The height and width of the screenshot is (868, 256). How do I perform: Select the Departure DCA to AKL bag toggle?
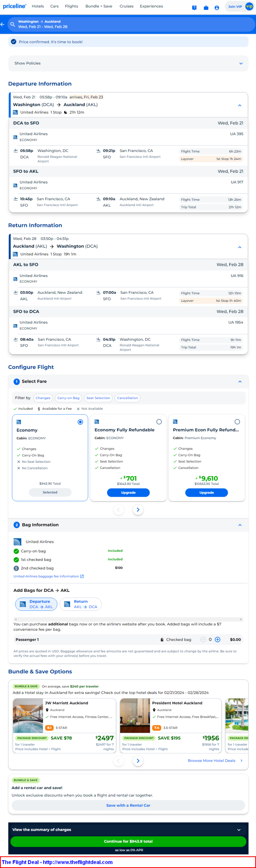pyautogui.click(x=36, y=604)
